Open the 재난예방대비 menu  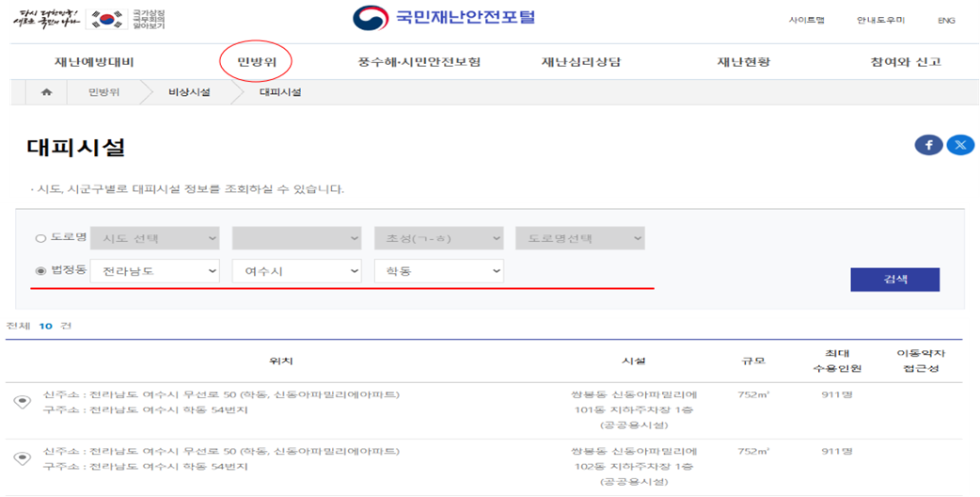(94, 62)
